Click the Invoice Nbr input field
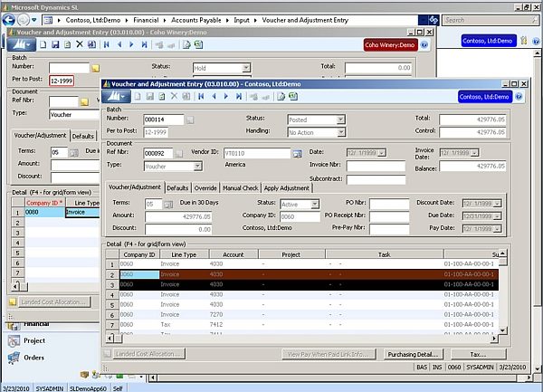Image resolution: width=543 pixels, height=392 pixels. pyautogui.click(x=376, y=167)
